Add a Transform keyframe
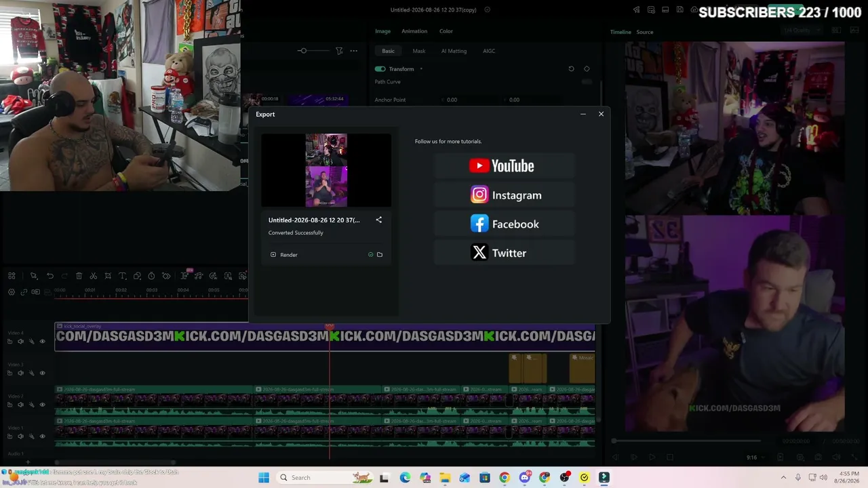The width and height of the screenshot is (868, 488). [587, 68]
